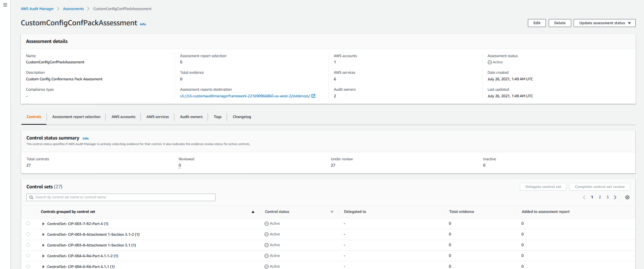Select radio for CIP-004-6-R4-Part 4.1.1-2
Viewport: 644px width, 269px height.
coord(28,256)
